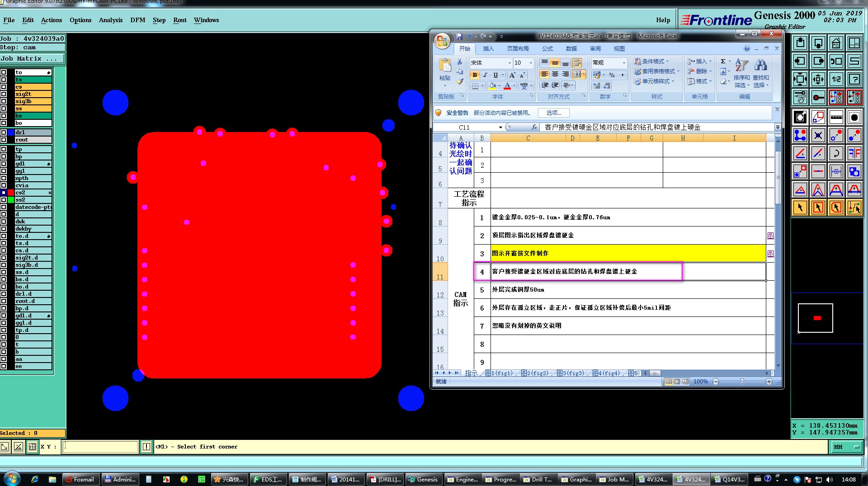Open the Name Box dropdown for C11

coord(500,127)
